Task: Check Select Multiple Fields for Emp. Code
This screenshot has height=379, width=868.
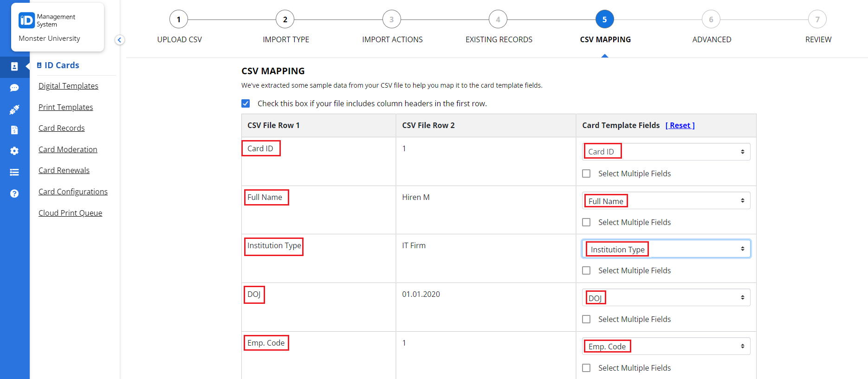Action: pyautogui.click(x=586, y=368)
